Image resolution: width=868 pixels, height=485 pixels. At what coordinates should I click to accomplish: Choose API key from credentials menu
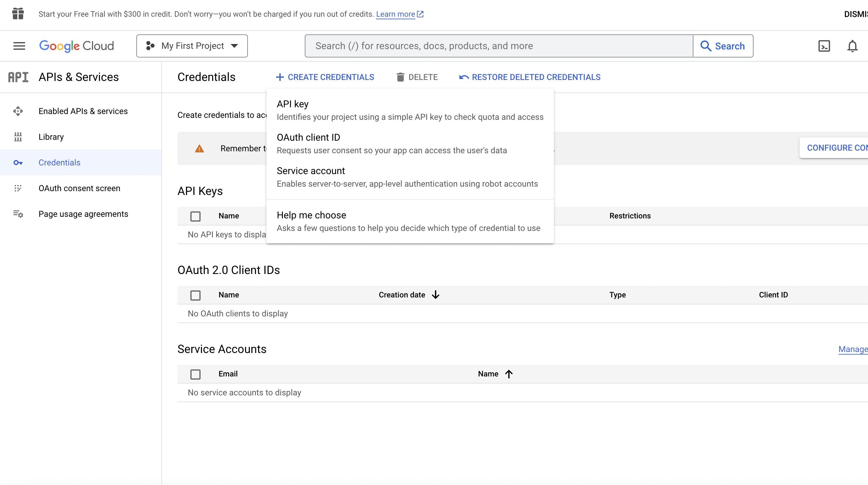(410, 110)
